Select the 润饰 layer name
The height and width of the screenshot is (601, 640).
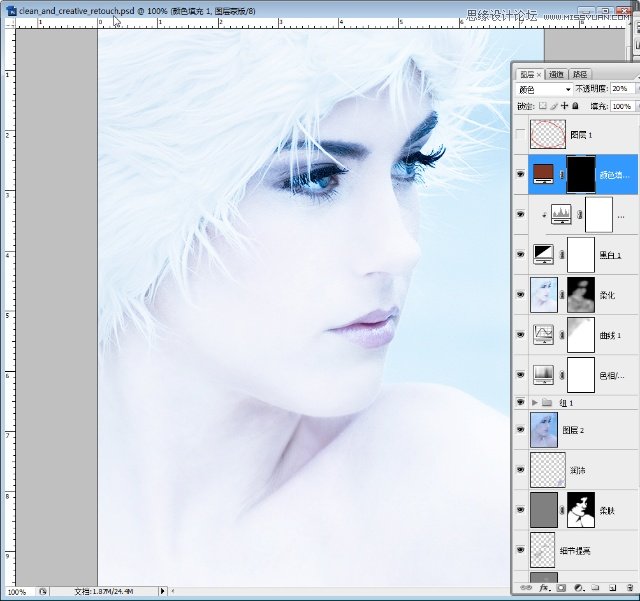point(578,470)
